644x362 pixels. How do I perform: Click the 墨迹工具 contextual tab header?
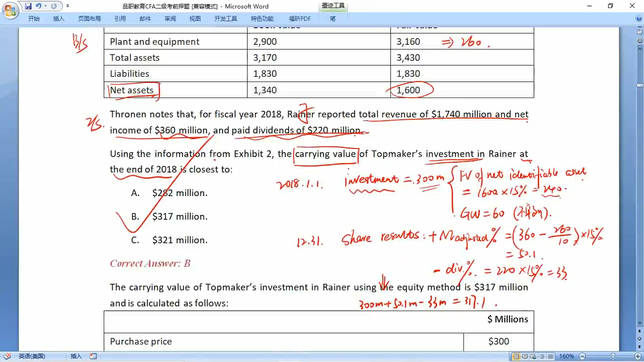[x=333, y=6]
